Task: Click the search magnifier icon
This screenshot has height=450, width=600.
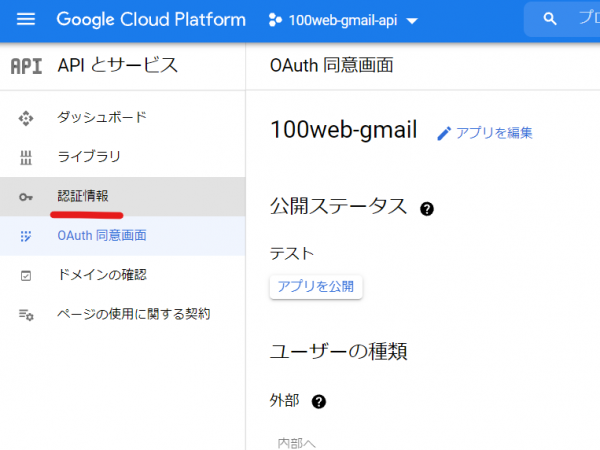Action: tap(550, 19)
